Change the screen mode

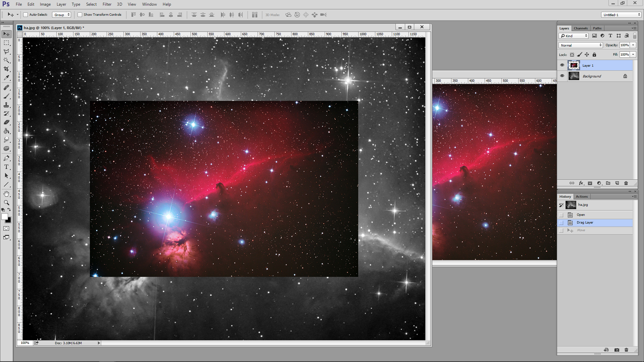click(x=6, y=237)
